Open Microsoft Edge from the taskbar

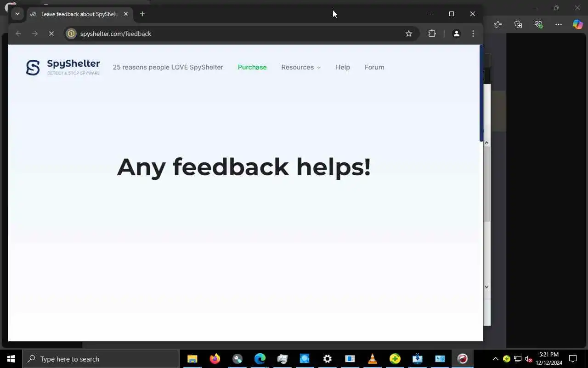coord(260,359)
